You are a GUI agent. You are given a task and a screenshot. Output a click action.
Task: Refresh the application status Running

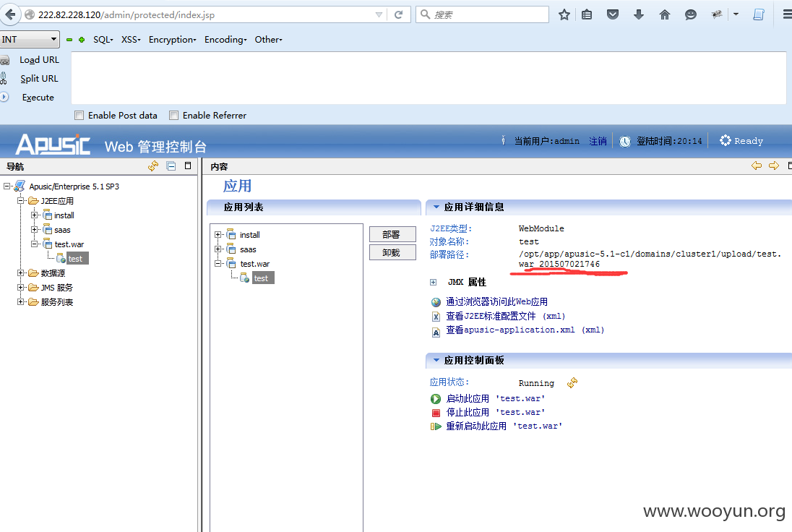click(x=572, y=383)
